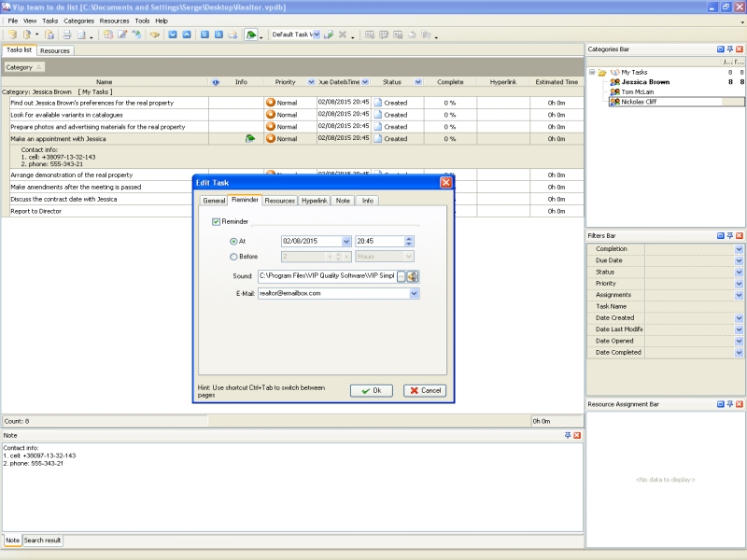Close the Filters Bar panel
This screenshot has width=747, height=560.
pos(740,235)
